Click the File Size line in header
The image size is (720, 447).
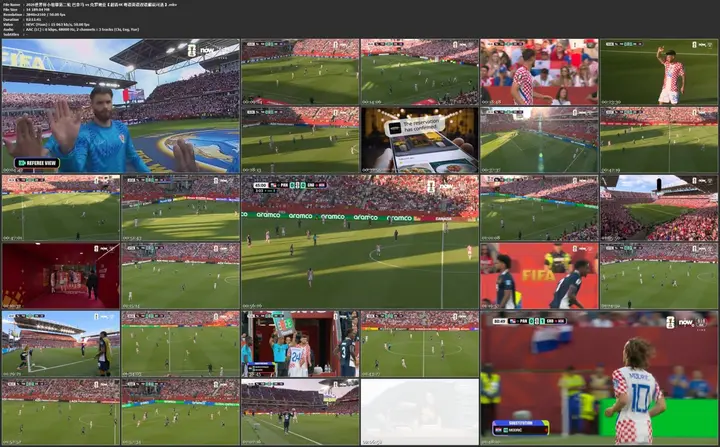[x=27, y=9]
